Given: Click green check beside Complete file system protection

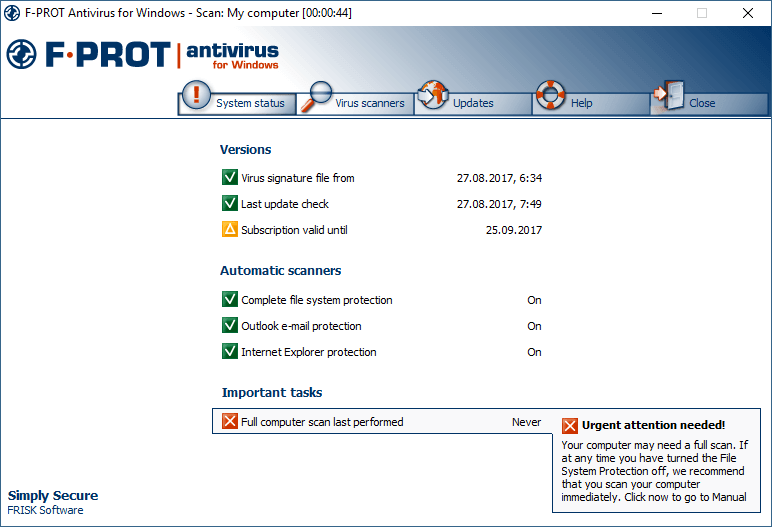Looking at the screenshot, I should pos(230,299).
